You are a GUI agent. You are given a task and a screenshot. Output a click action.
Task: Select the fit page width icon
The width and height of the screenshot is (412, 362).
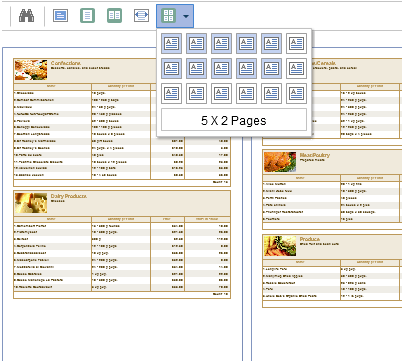(x=141, y=16)
